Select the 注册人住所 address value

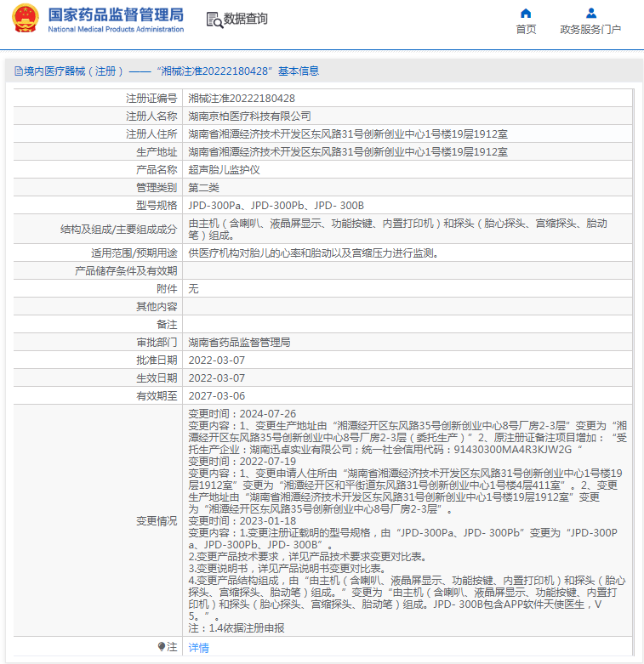(x=348, y=133)
